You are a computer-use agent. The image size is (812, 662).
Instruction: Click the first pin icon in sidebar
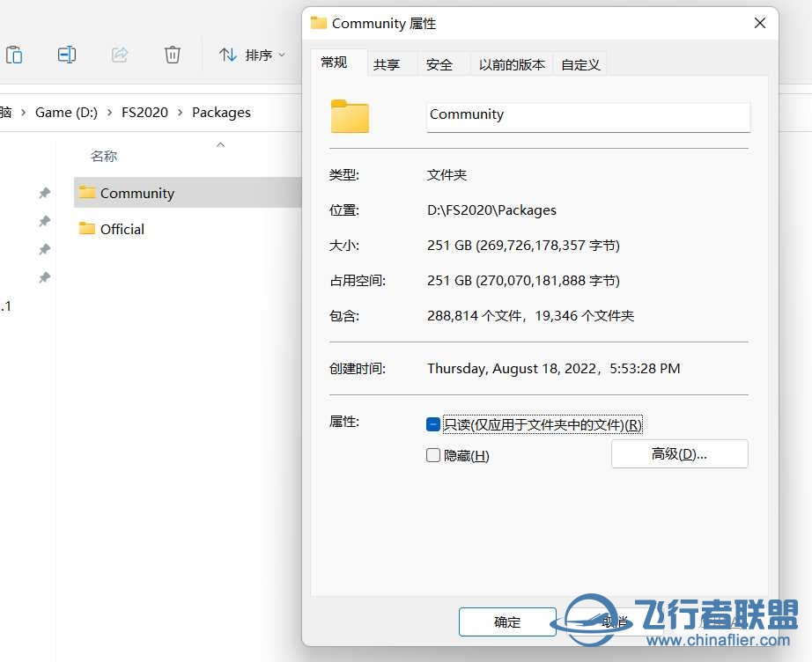45,193
